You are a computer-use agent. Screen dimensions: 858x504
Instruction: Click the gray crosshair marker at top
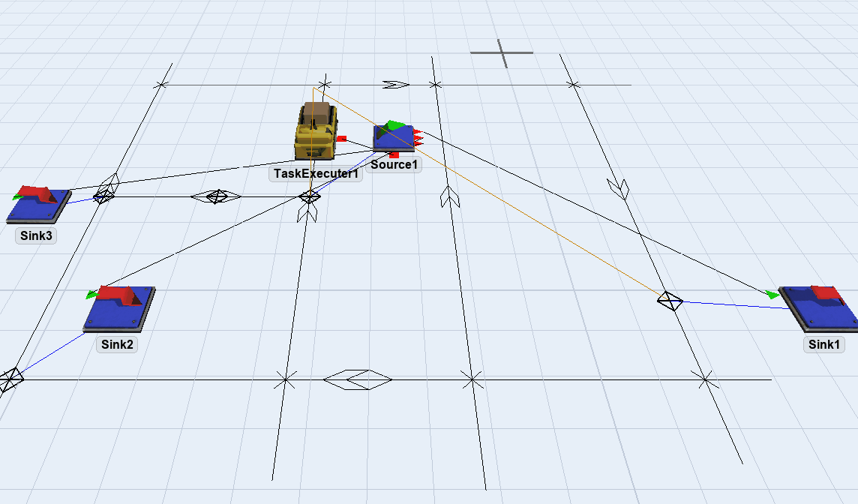[x=502, y=53]
